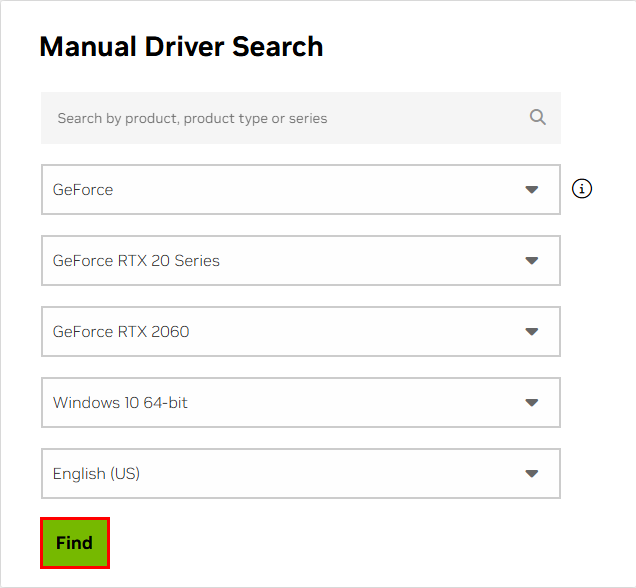Screen dimensions: 636x588
Task: Click the 'English (US)' selected text
Action: tap(96, 474)
